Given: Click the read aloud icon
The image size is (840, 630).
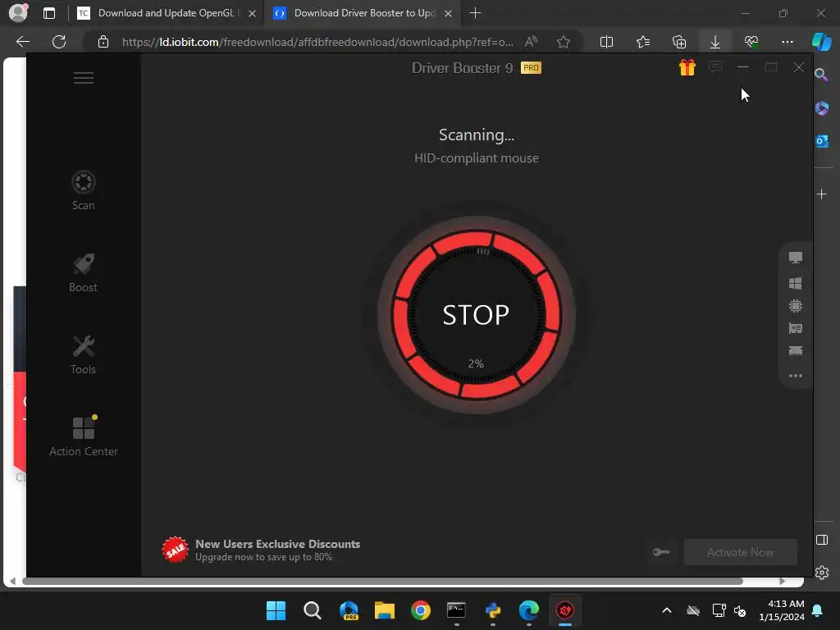Looking at the screenshot, I should pos(531,42).
